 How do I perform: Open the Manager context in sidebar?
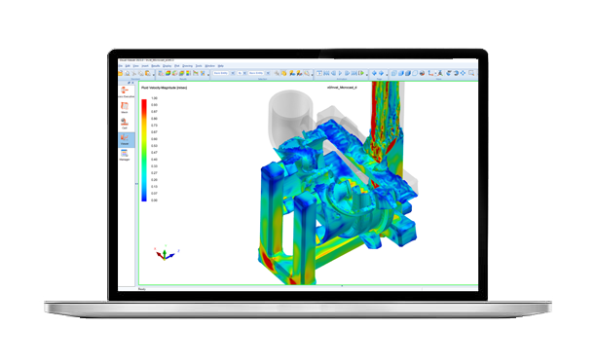coord(125,155)
